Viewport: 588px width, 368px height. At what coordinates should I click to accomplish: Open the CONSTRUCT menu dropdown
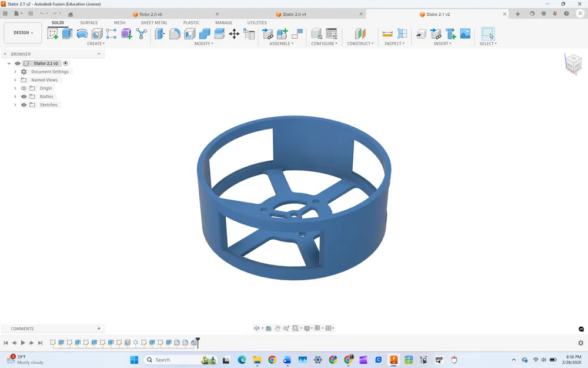click(360, 44)
